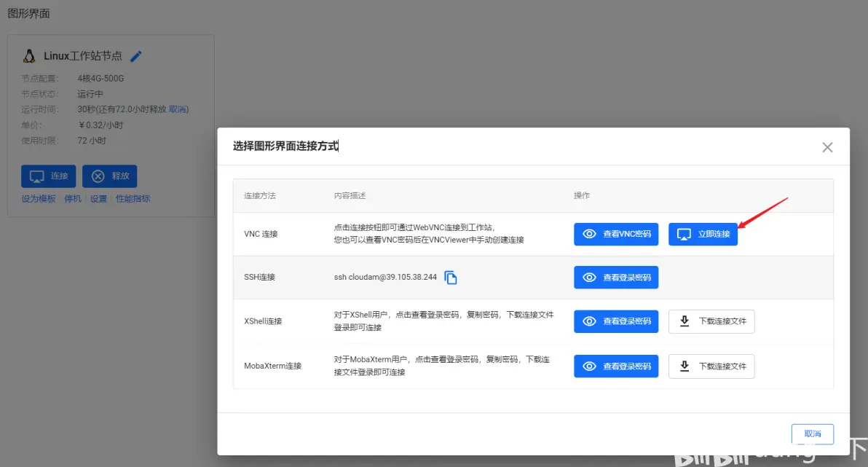Click 设置 link on node card
Image resolution: width=868 pixels, height=467 pixels.
(x=98, y=199)
